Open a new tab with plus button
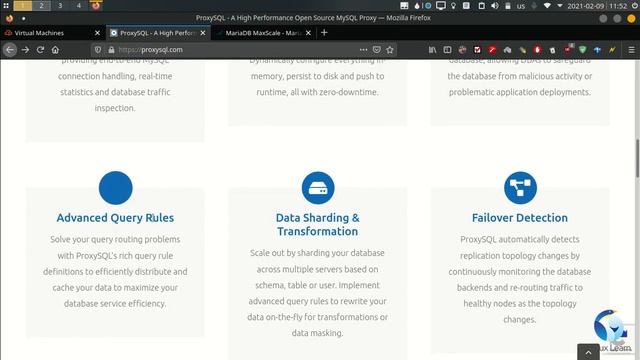Screen dimensions: 640x360 coord(324,33)
